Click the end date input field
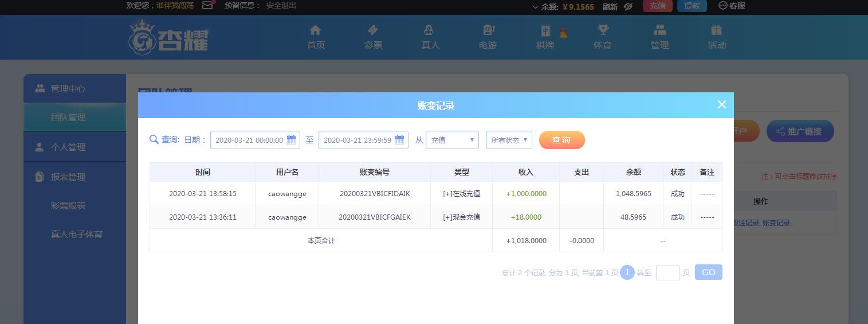 coord(363,140)
